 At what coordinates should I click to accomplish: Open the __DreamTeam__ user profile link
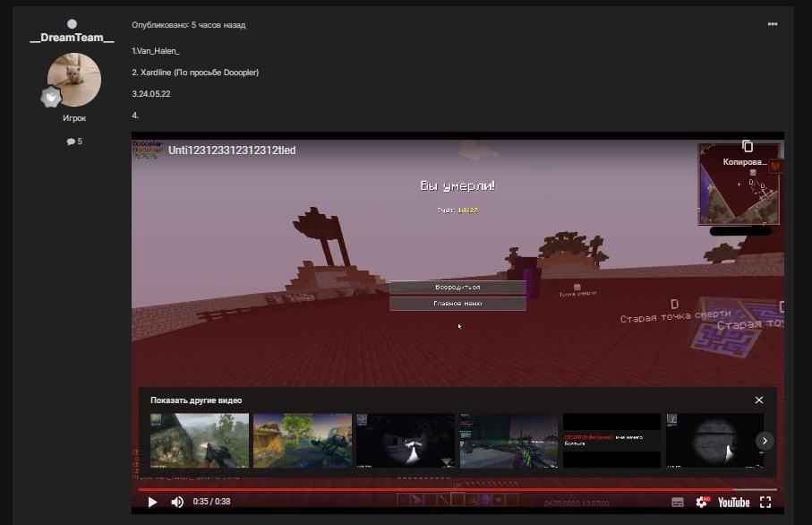tap(73, 38)
